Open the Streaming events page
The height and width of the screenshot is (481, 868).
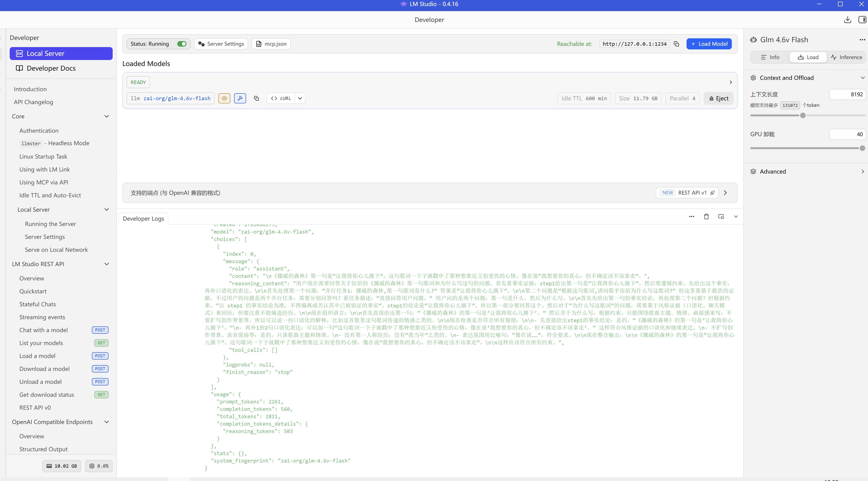click(x=42, y=317)
